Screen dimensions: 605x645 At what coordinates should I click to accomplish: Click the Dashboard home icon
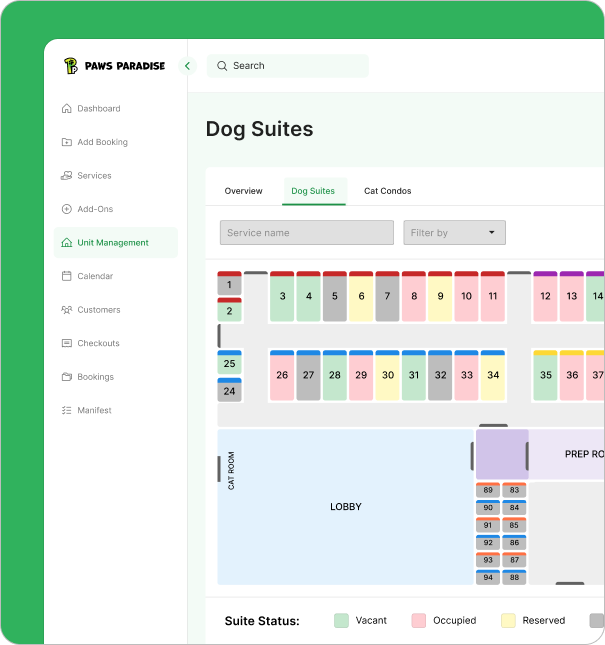click(x=67, y=109)
